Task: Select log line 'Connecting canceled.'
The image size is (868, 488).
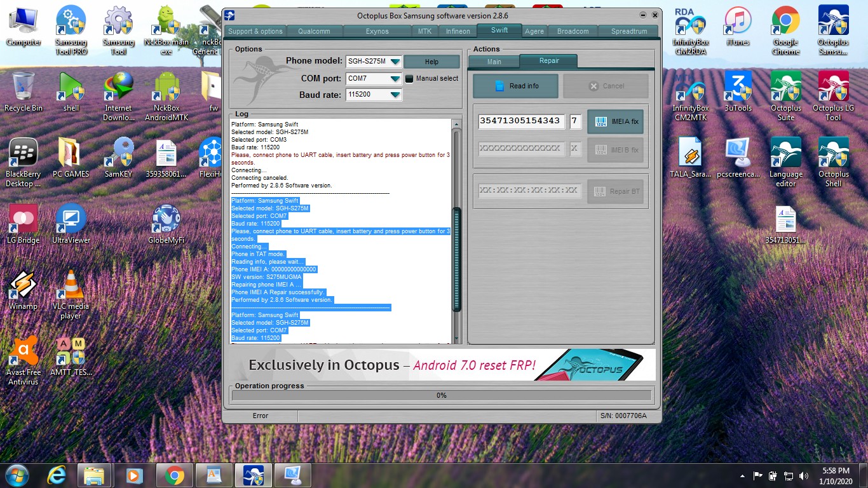Action: point(259,178)
